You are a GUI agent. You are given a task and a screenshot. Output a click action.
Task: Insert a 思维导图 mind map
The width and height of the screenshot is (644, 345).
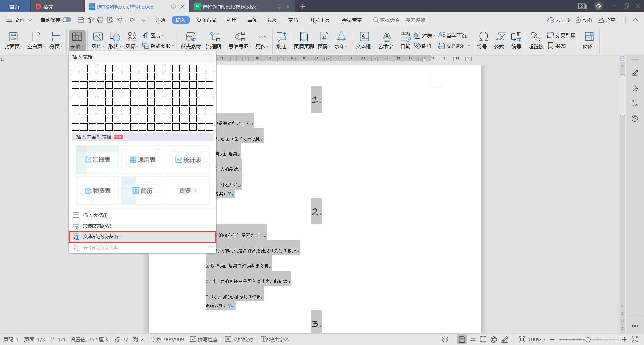pyautogui.click(x=240, y=40)
